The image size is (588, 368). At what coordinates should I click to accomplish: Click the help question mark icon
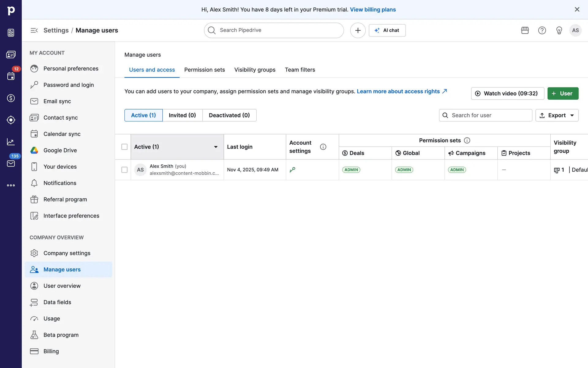pos(542,30)
